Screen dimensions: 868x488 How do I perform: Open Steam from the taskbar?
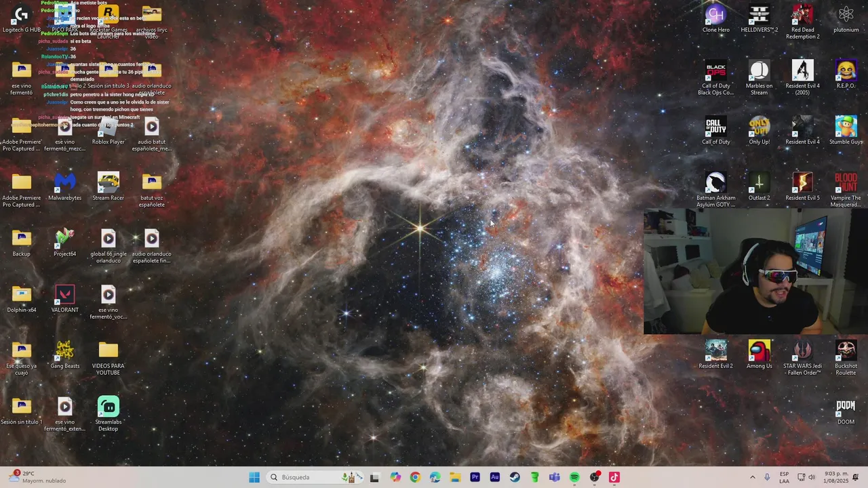click(515, 477)
